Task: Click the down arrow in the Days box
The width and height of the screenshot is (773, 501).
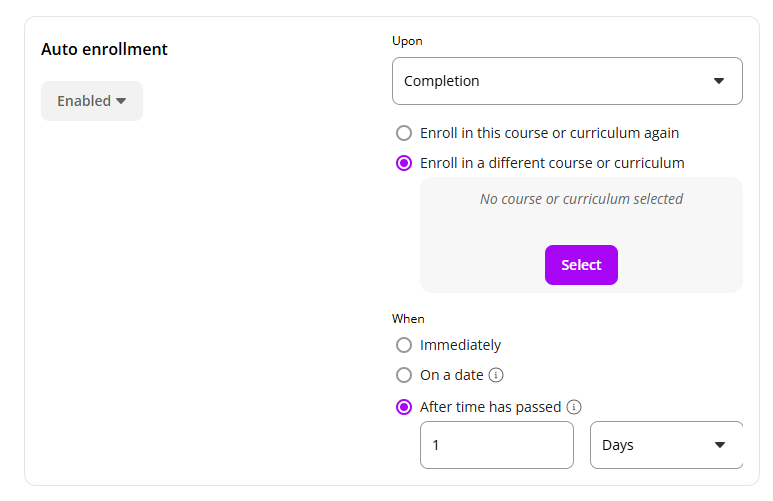Action: [x=719, y=445]
